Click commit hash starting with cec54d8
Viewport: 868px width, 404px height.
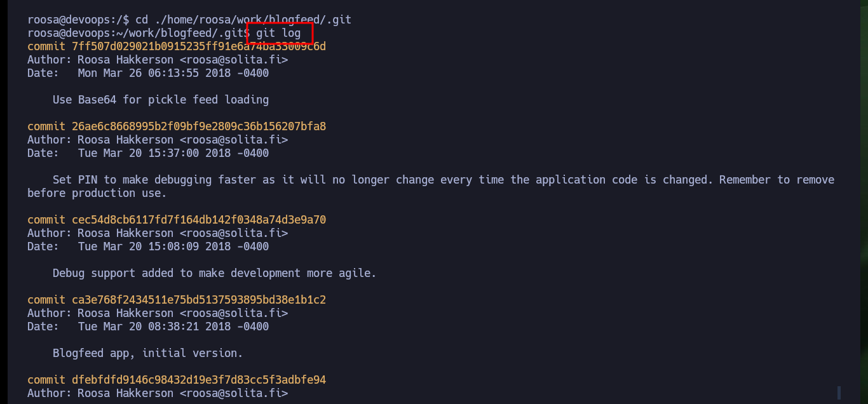199,220
